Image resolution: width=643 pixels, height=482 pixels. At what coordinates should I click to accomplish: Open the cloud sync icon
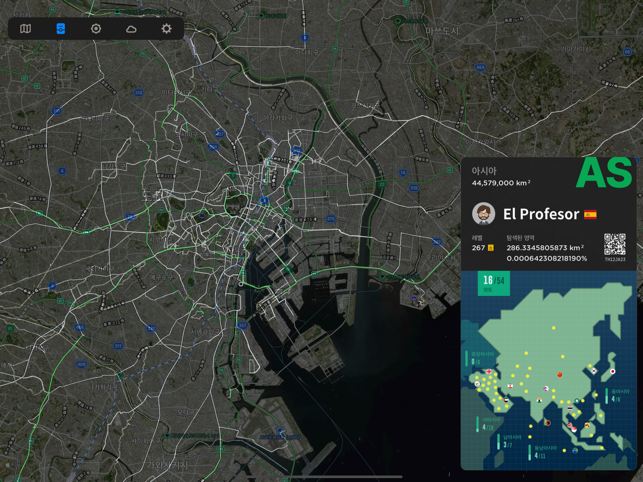coord(131,29)
